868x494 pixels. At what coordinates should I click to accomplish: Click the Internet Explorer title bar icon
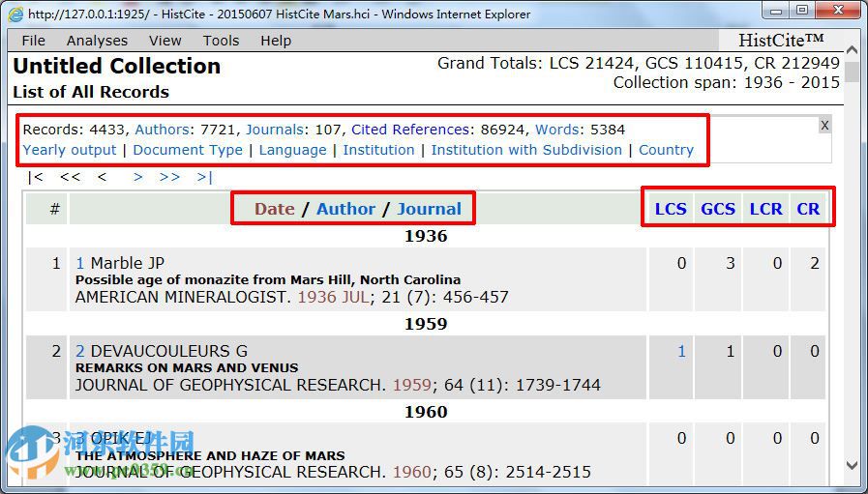click(x=15, y=14)
